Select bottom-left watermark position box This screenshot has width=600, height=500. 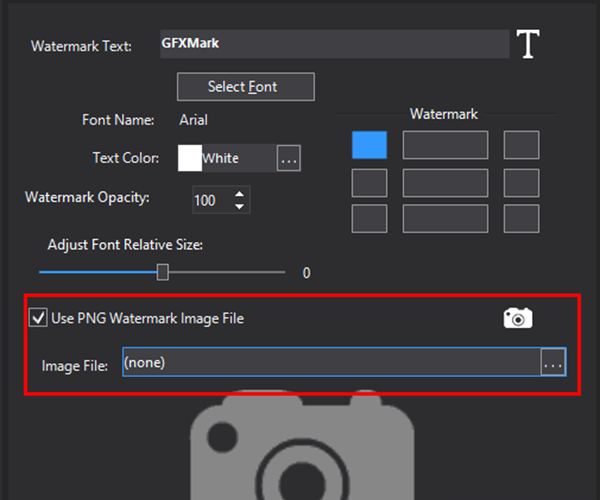369,218
